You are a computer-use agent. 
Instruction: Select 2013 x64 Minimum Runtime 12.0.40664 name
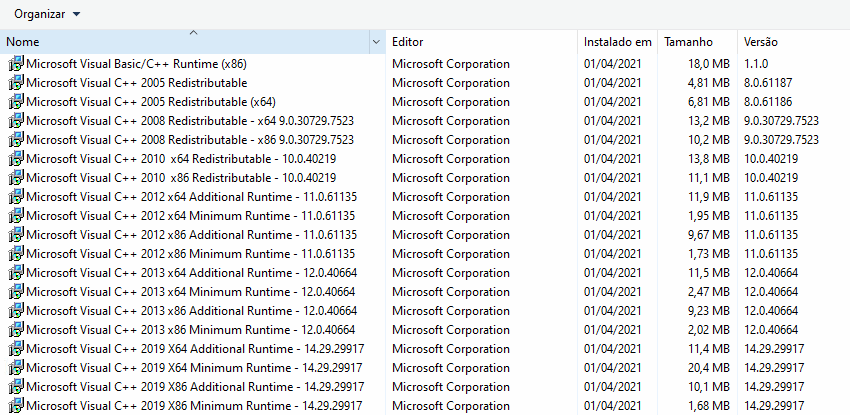(190, 292)
